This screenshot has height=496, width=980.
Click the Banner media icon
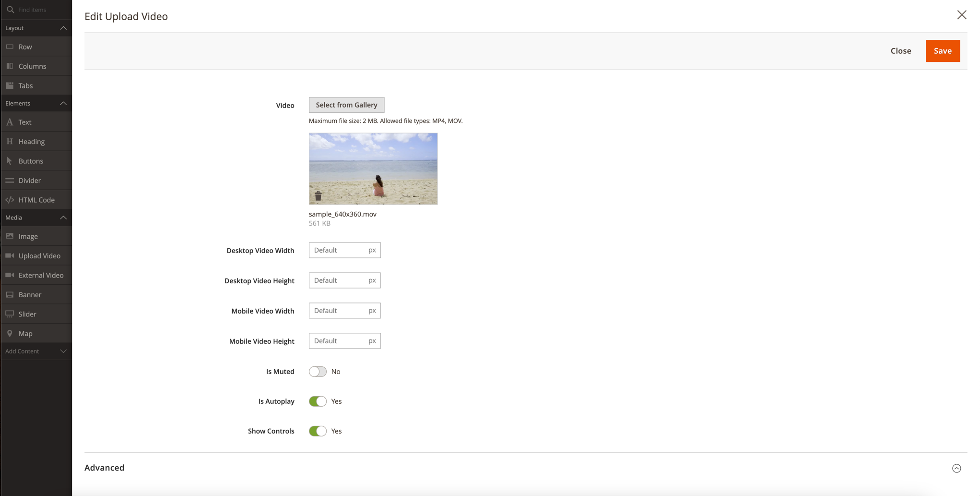click(10, 295)
